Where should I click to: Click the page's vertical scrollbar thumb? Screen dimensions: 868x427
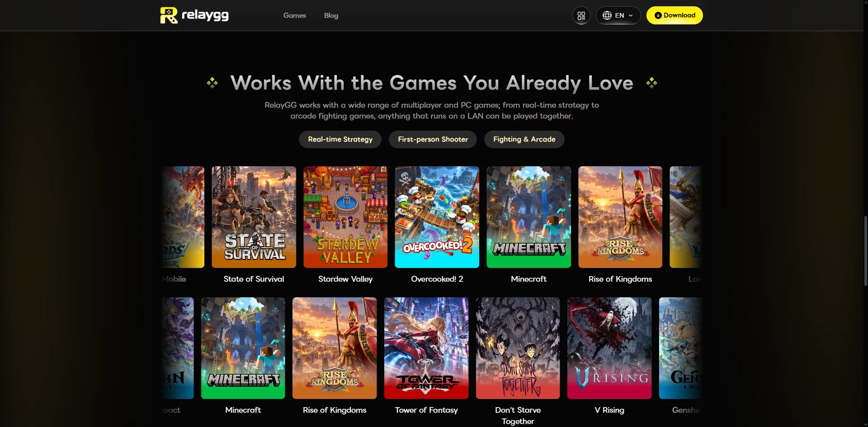866,251
